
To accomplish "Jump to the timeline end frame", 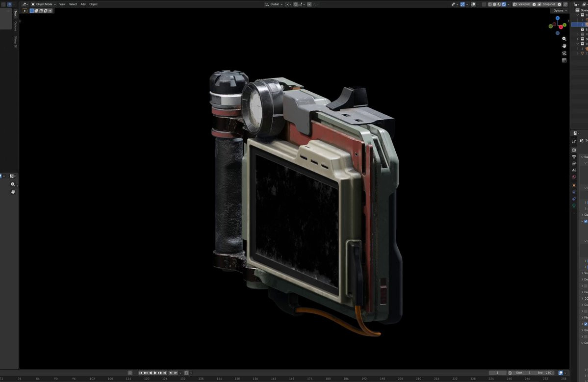I will tap(165, 373).
